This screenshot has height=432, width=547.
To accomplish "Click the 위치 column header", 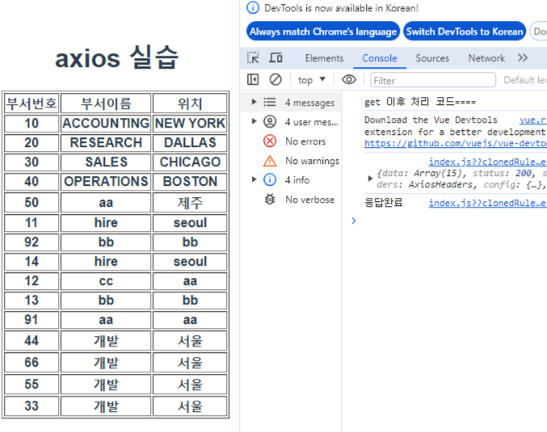I will pyautogui.click(x=190, y=103).
